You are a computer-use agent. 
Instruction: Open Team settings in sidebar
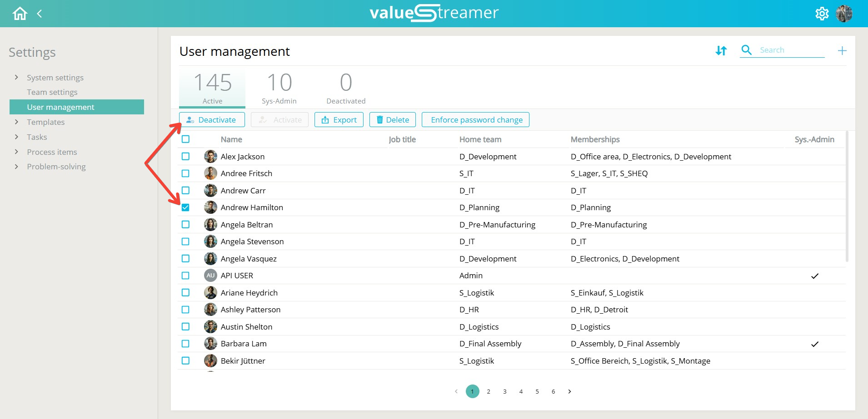click(52, 92)
